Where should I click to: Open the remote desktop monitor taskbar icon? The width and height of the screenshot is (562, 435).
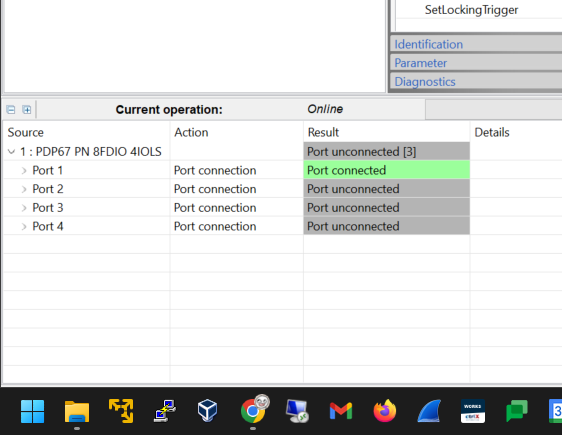tap(297, 411)
